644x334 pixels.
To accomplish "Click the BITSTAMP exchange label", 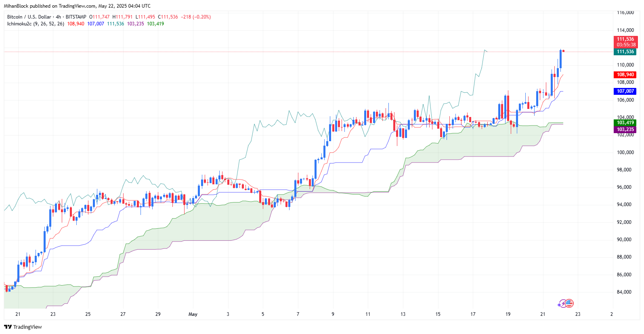I will (76, 17).
